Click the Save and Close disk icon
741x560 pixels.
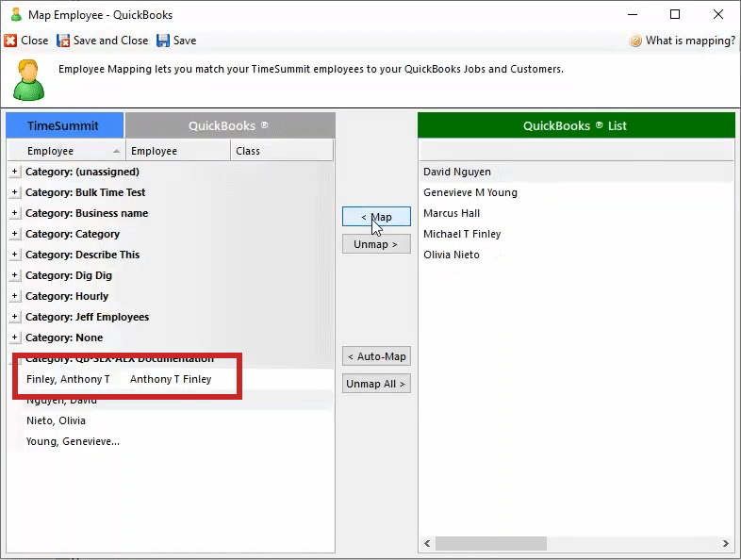[x=63, y=41]
